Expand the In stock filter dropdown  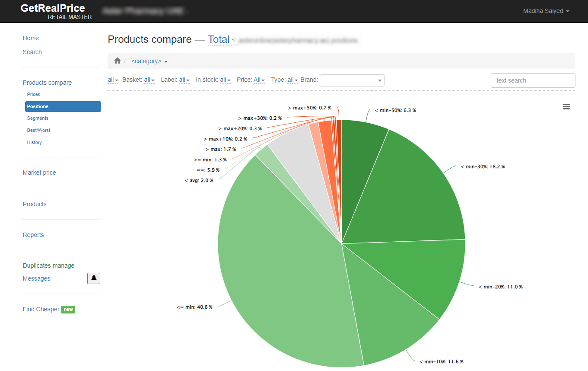[x=225, y=80]
